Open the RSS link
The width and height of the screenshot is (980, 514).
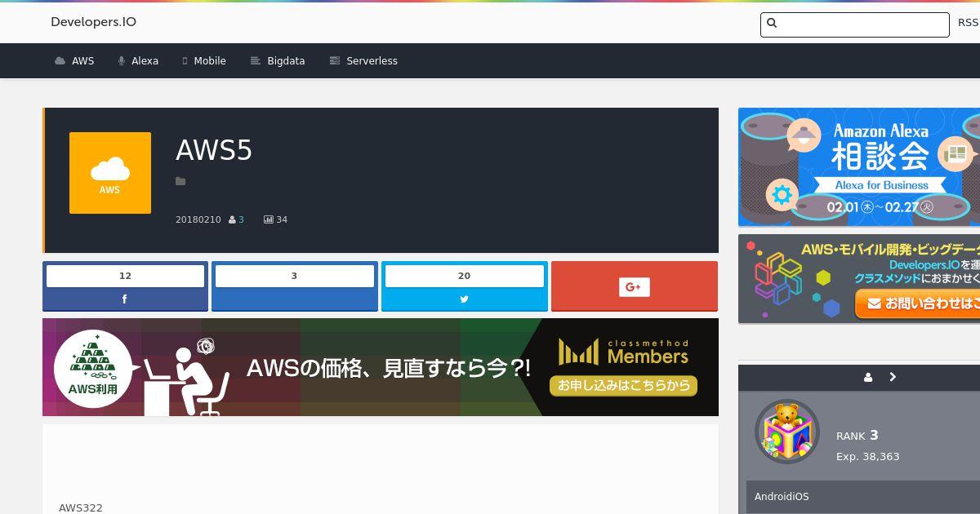[x=968, y=23]
